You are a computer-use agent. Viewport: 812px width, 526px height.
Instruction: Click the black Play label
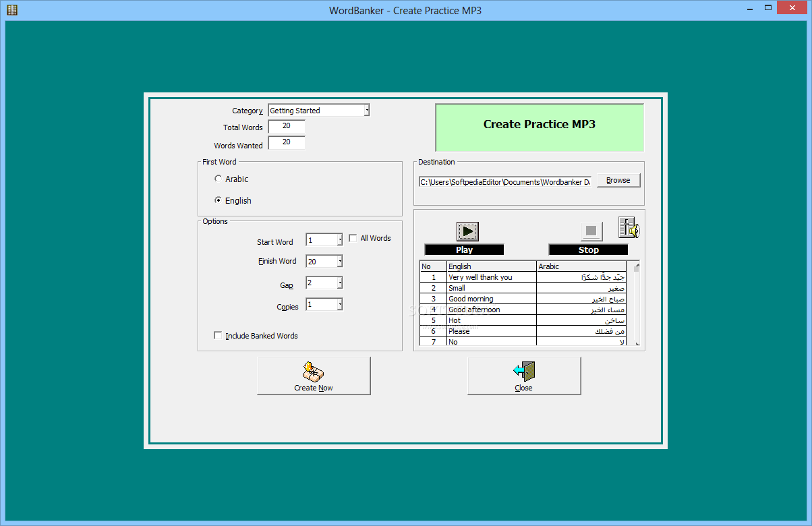pos(464,250)
